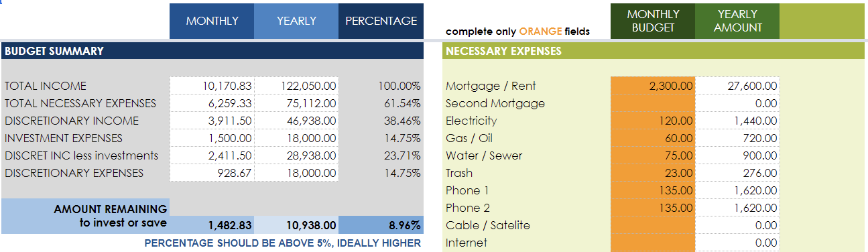Click the empty Cable / Satelite orange field
The height and width of the screenshot is (252, 868).
(653, 225)
